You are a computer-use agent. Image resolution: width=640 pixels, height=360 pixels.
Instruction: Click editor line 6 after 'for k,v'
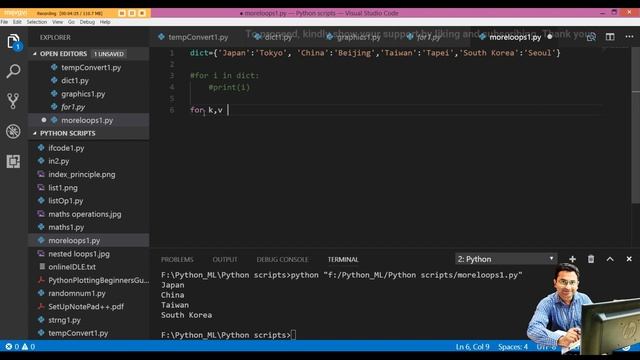(229, 110)
